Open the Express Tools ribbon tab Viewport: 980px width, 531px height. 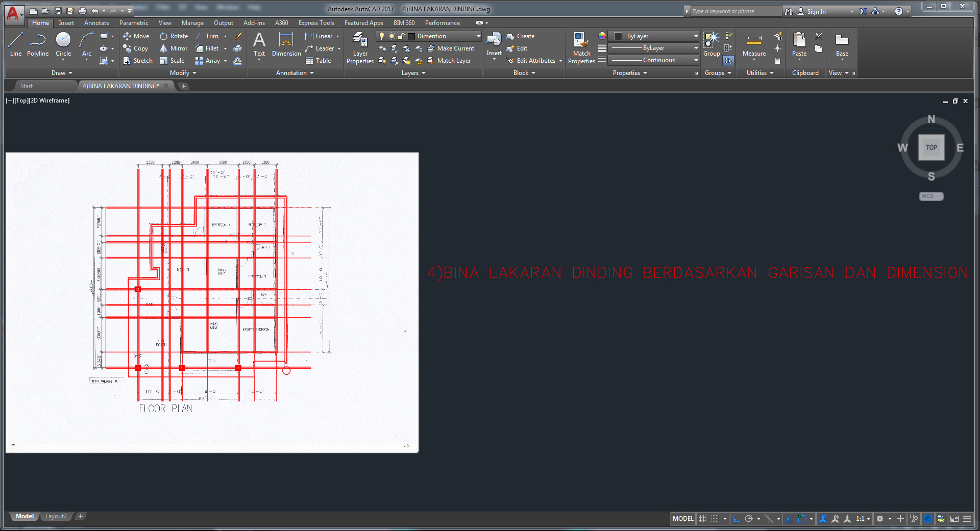coord(316,23)
